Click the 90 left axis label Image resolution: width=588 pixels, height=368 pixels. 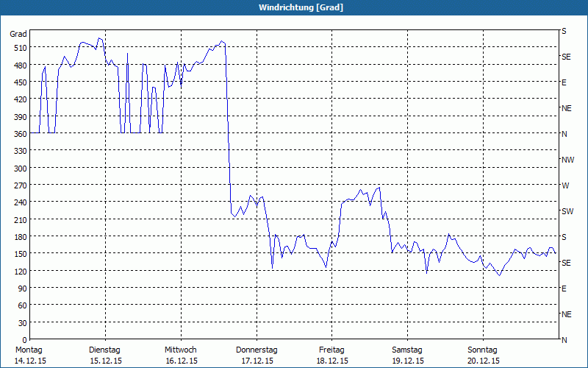[23, 289]
